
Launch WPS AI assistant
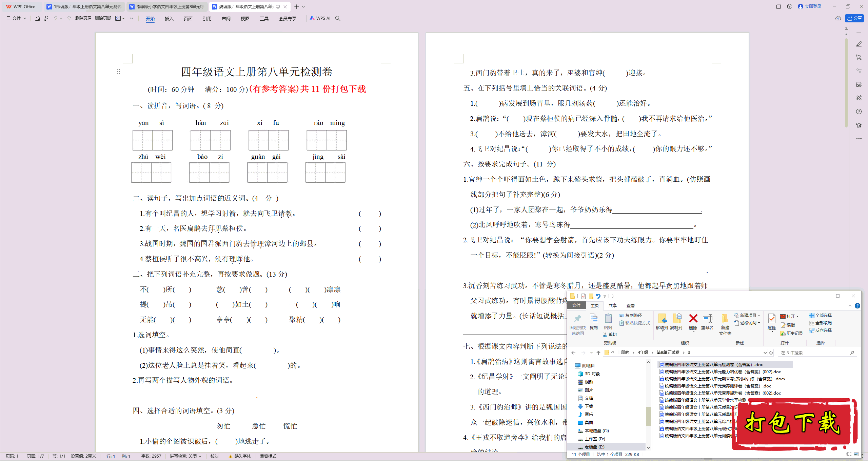(x=320, y=18)
